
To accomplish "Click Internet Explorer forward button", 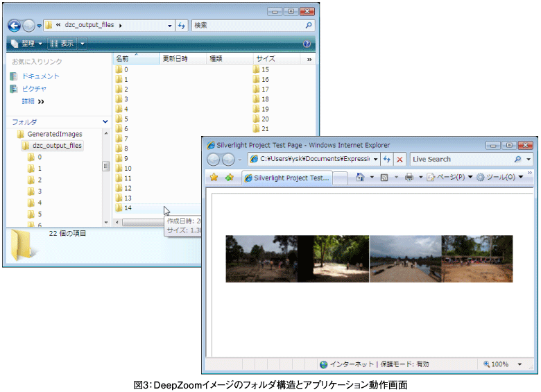I will [228, 160].
